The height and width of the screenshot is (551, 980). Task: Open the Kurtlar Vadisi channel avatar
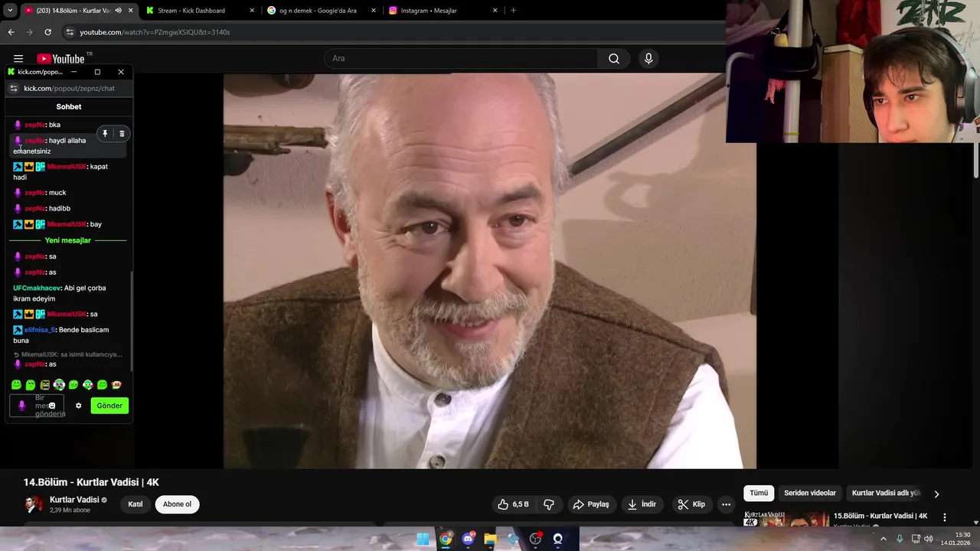[34, 504]
